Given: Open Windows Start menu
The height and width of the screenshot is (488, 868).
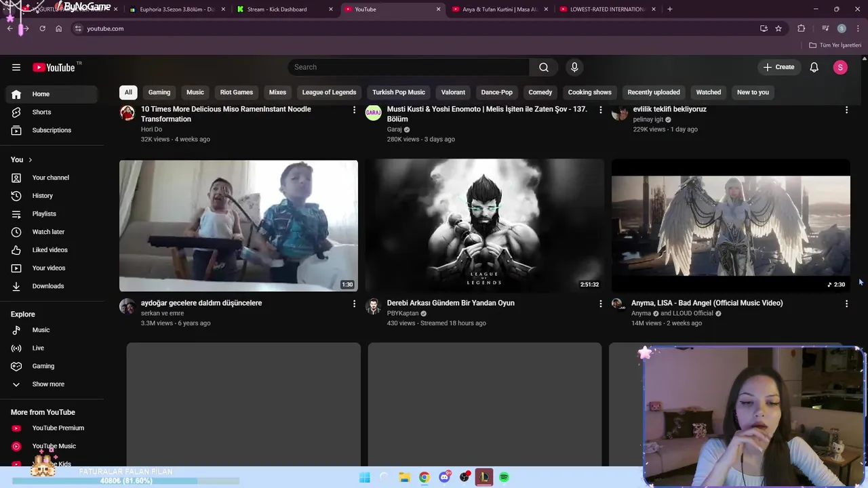Looking at the screenshot, I should [364, 477].
